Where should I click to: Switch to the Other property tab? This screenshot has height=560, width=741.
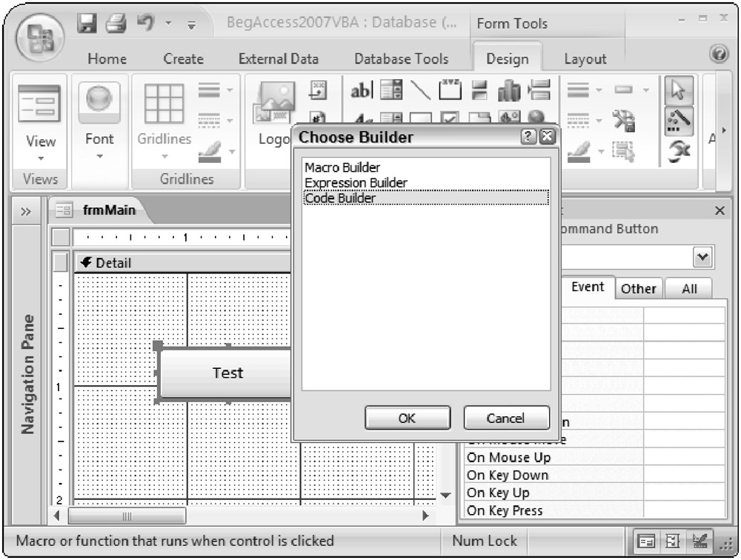pyautogui.click(x=638, y=289)
